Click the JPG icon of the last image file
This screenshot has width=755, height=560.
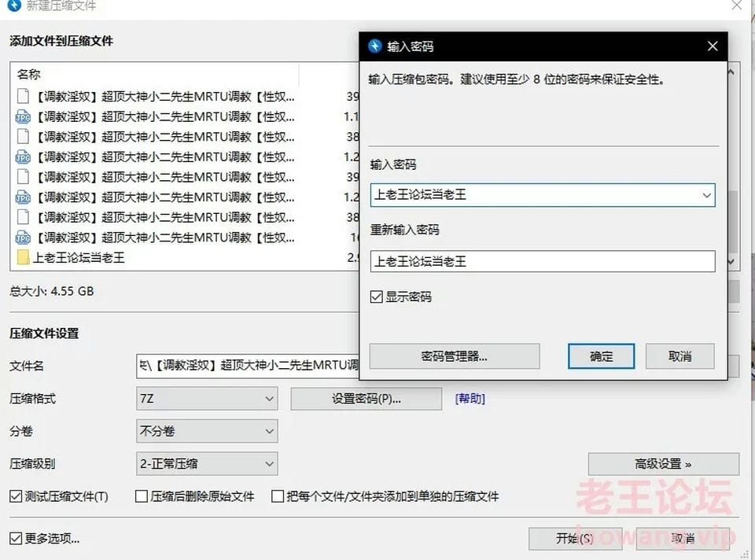click(22, 237)
